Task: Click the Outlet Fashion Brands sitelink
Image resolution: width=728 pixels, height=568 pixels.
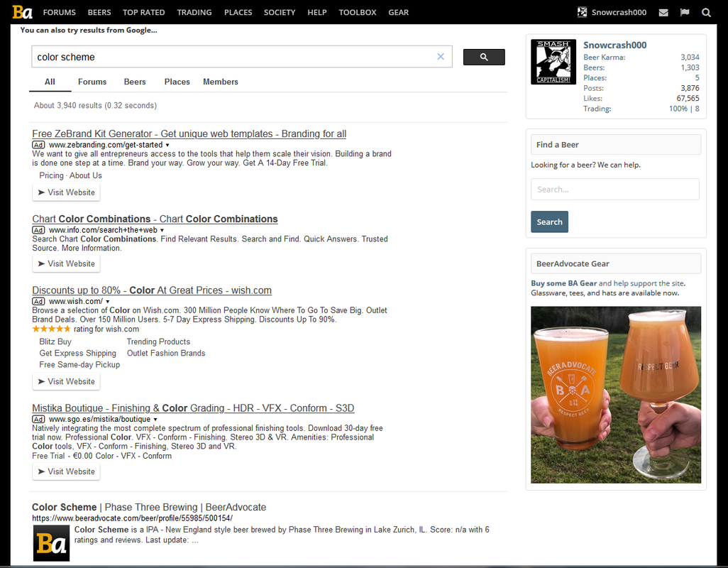Action: pos(166,354)
